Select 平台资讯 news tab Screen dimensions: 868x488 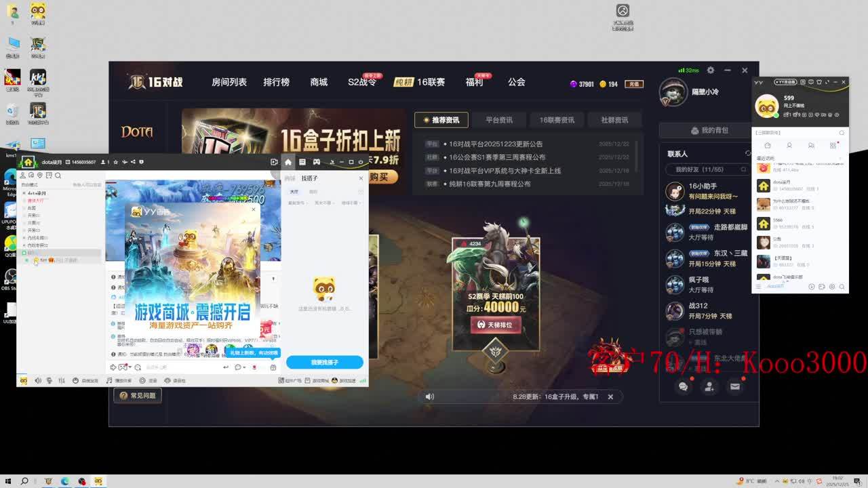(x=499, y=120)
